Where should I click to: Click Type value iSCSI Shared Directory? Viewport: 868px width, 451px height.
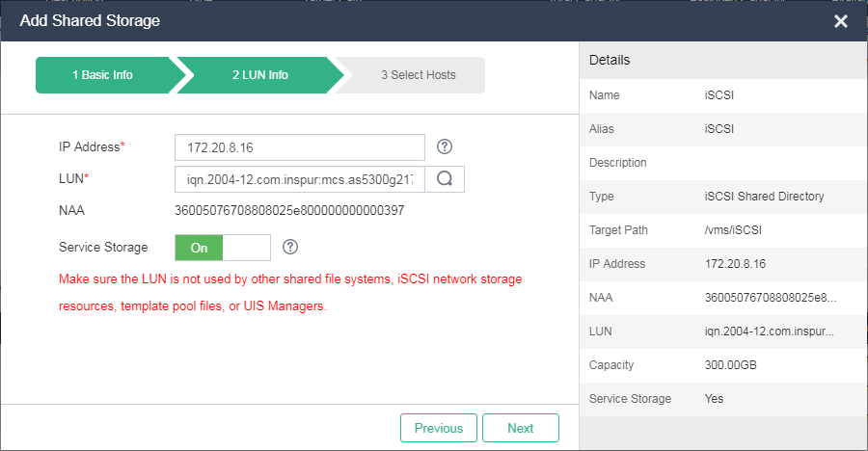click(764, 197)
